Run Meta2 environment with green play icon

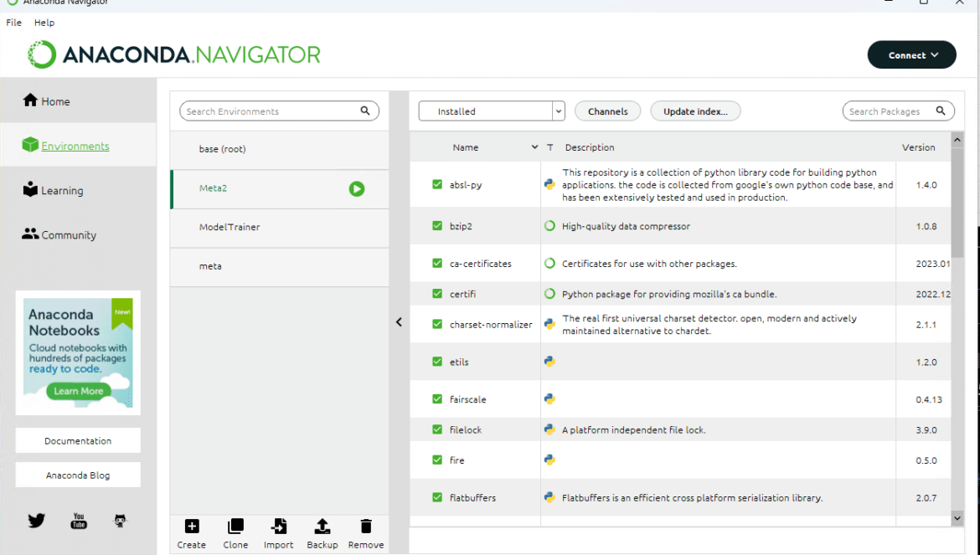(357, 188)
